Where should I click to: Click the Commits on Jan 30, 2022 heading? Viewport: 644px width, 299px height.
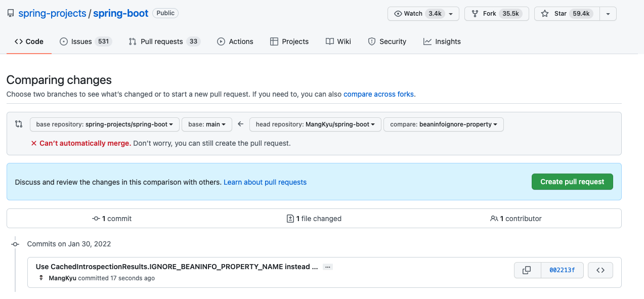coord(69,244)
